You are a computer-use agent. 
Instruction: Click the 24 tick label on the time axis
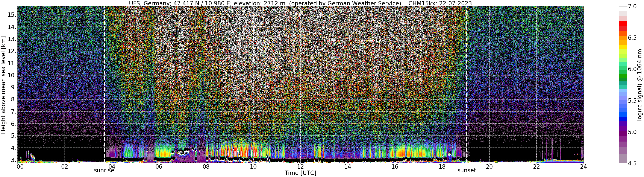click(583, 166)
